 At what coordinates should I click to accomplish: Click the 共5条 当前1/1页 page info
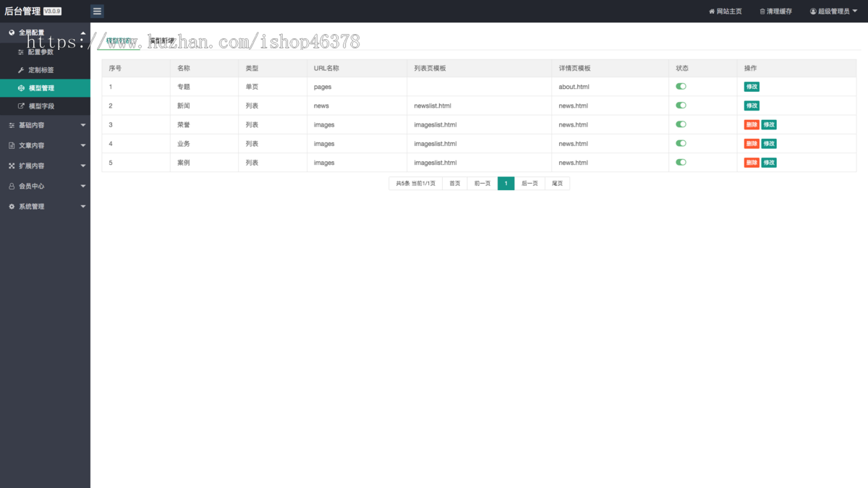click(x=415, y=184)
